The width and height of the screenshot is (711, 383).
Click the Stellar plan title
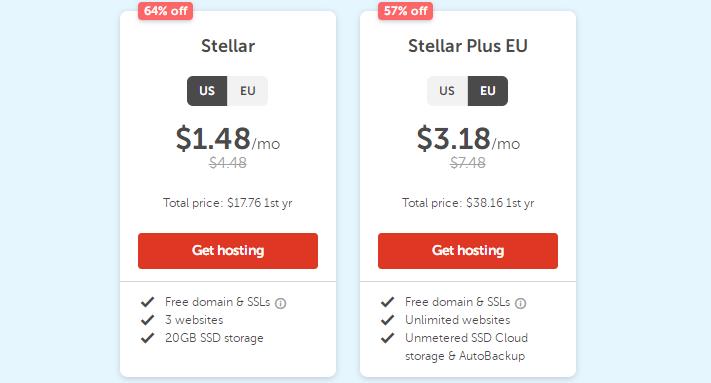[228, 46]
